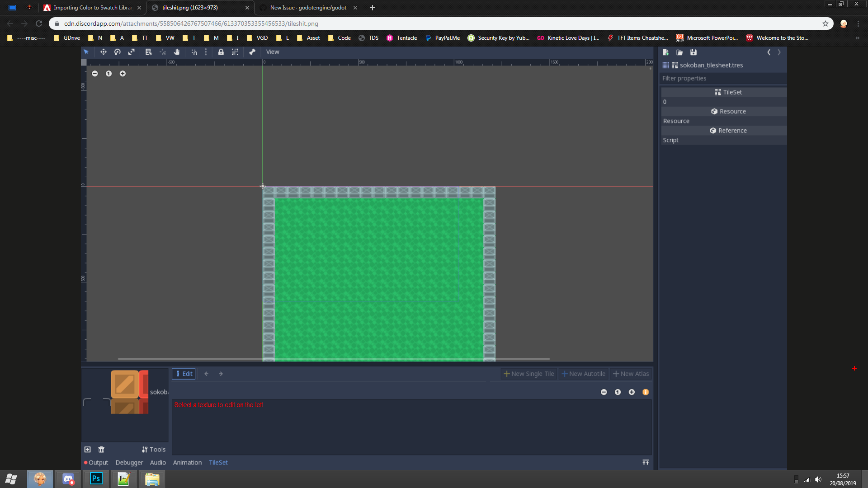The width and height of the screenshot is (868, 488).
Task: Open the snapping options dropdown
Action: coord(206,52)
